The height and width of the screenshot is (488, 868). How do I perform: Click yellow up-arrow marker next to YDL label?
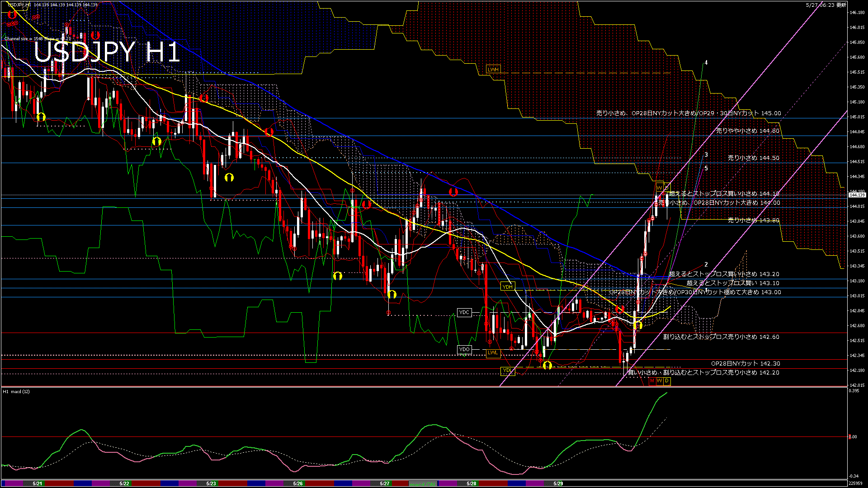point(547,365)
